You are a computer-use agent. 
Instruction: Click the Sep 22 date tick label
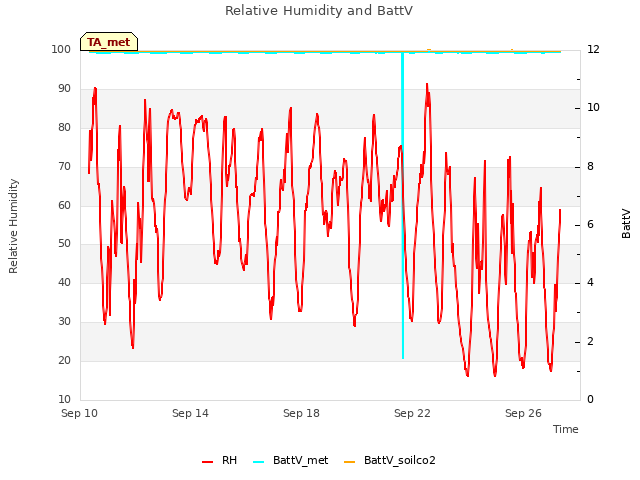coord(412,413)
